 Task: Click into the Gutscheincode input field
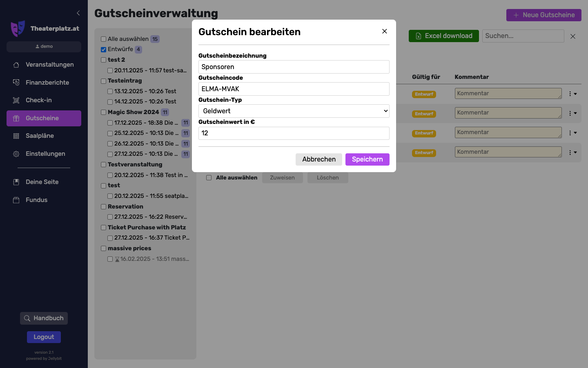coord(294,89)
